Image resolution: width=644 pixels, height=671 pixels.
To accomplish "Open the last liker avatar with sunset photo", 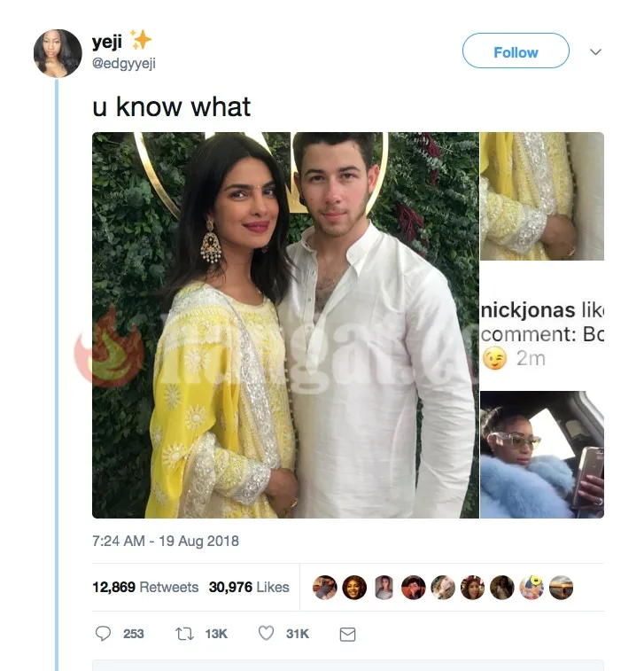I will pos(561,588).
